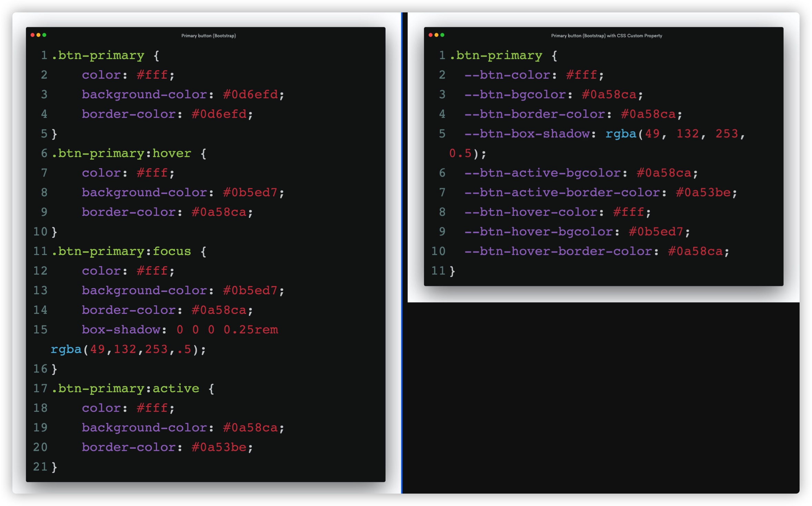Click yellow minimize dot on left code window
812x506 pixels.
[38, 35]
